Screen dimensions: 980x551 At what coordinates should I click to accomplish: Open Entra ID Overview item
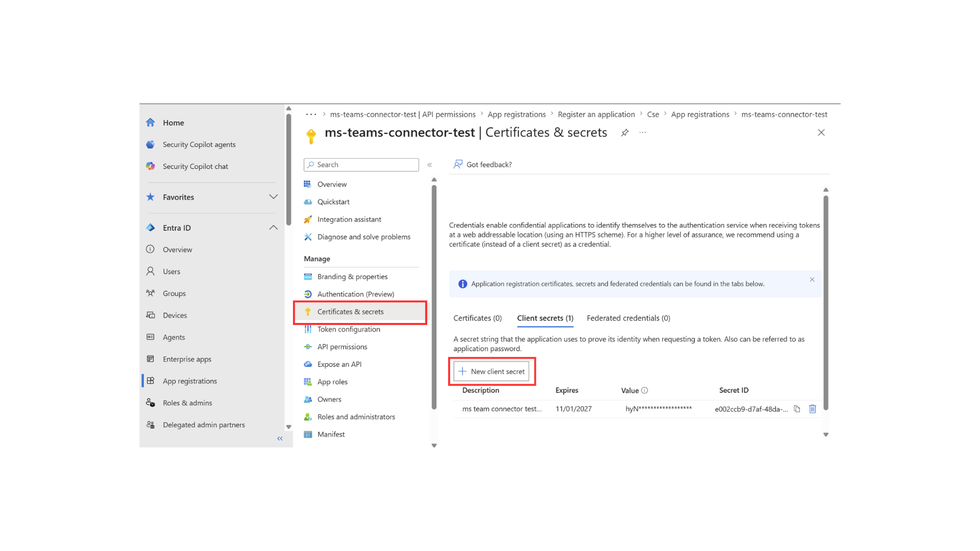(x=177, y=249)
